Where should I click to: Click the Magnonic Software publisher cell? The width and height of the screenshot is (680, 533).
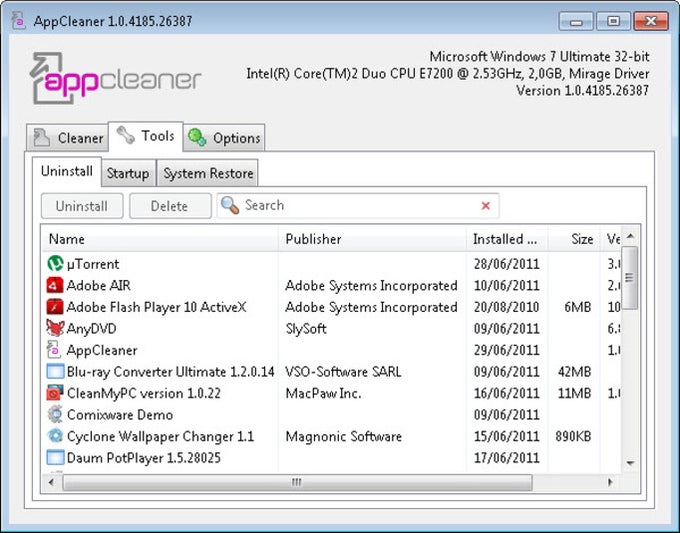(343, 436)
